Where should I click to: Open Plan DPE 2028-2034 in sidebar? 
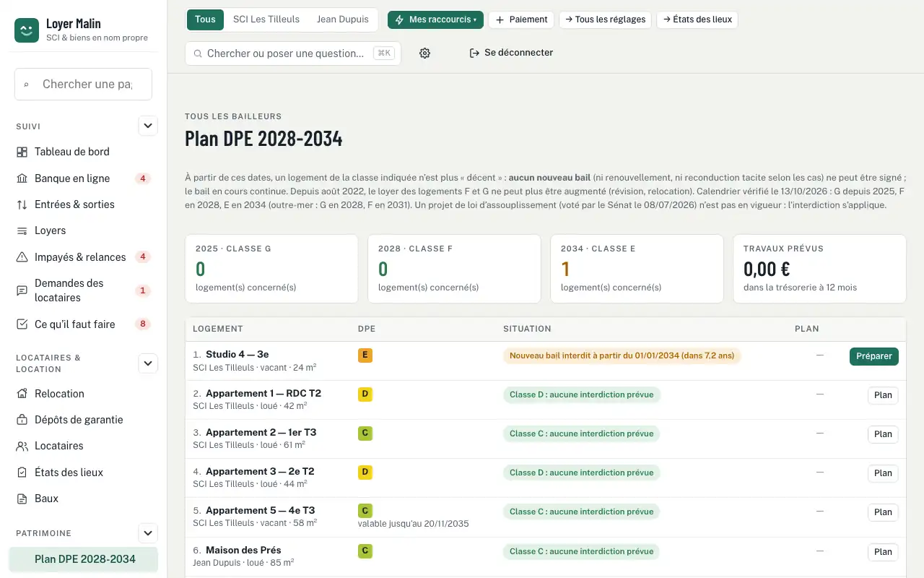click(83, 559)
